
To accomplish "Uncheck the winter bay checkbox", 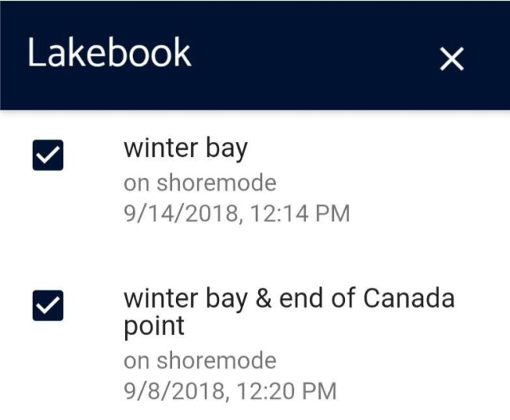I will click(48, 155).
